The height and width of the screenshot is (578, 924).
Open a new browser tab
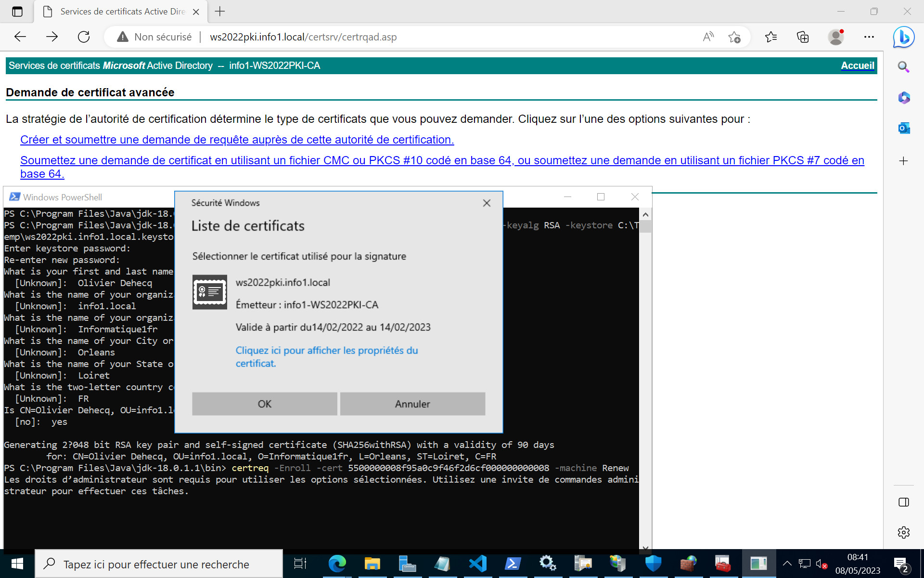[x=220, y=12]
